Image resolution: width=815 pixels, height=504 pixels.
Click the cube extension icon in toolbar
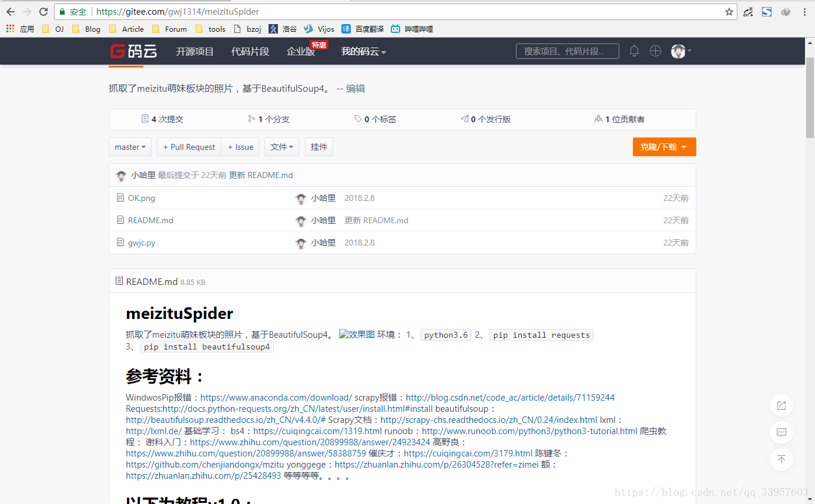[x=786, y=12]
